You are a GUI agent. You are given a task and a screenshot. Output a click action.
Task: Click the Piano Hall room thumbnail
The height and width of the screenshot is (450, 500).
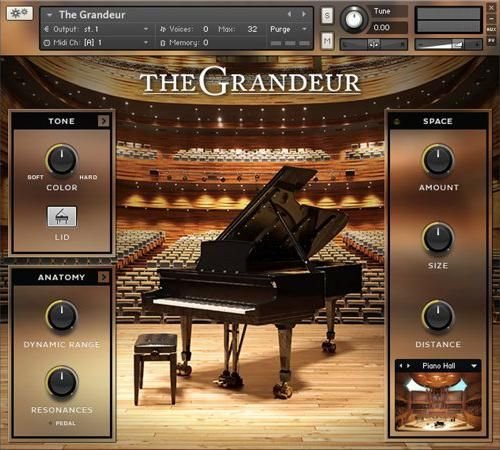tap(438, 401)
